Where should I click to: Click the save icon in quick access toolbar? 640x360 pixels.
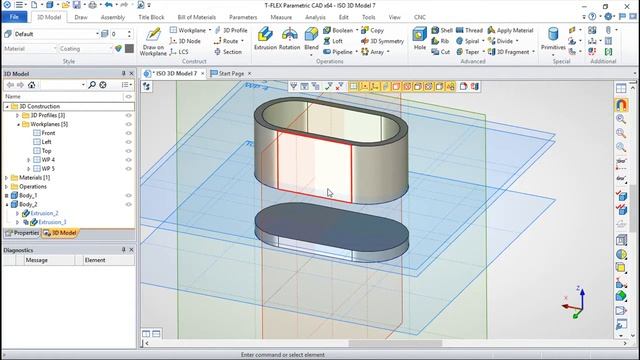(x=77, y=5)
